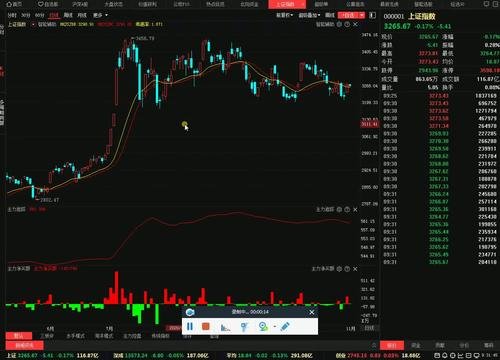Close the recorder floating toolbar
The width and height of the screenshot is (500, 360).
click(312, 312)
